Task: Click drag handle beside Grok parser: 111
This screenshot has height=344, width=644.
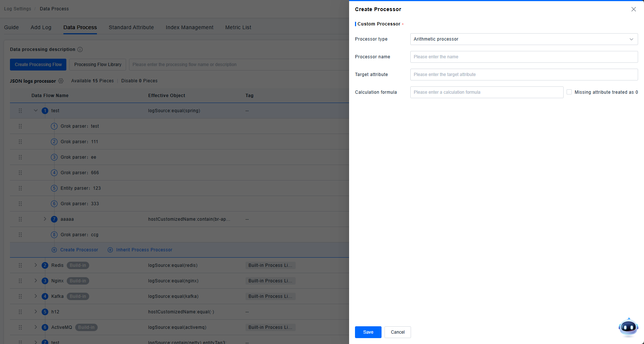Action: click(20, 142)
